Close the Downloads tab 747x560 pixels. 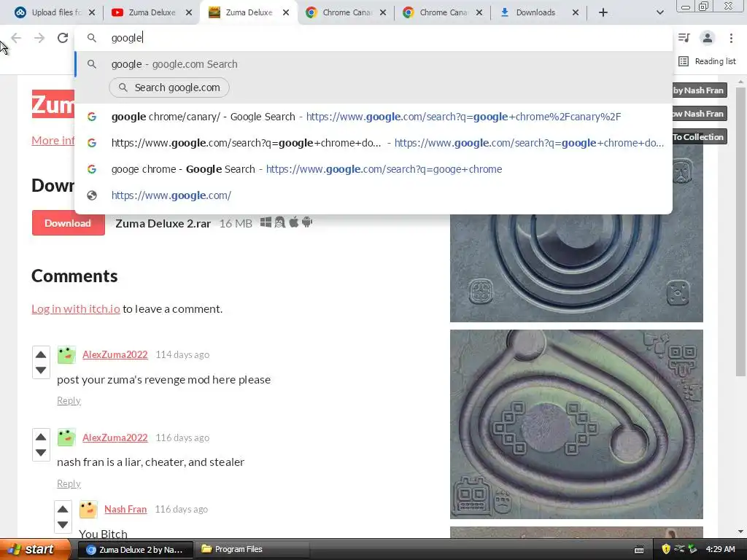click(x=576, y=12)
